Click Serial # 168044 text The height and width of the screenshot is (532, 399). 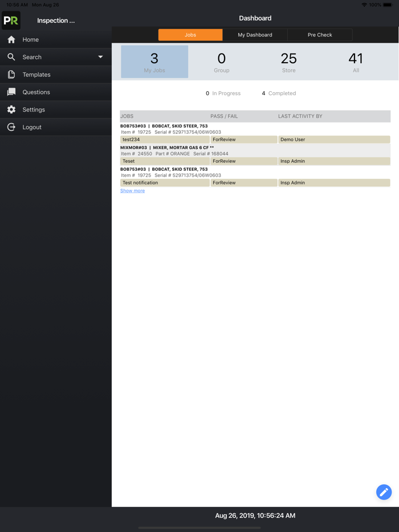coord(211,154)
